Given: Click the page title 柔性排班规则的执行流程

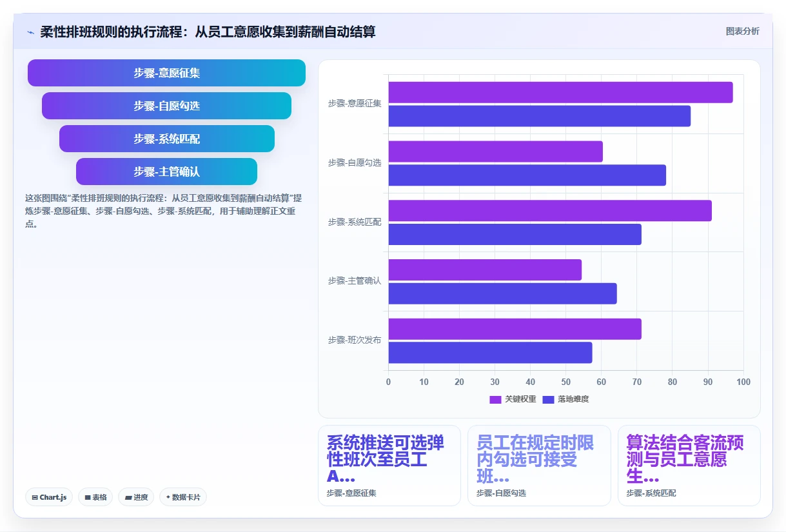Looking at the screenshot, I should 208,32.
